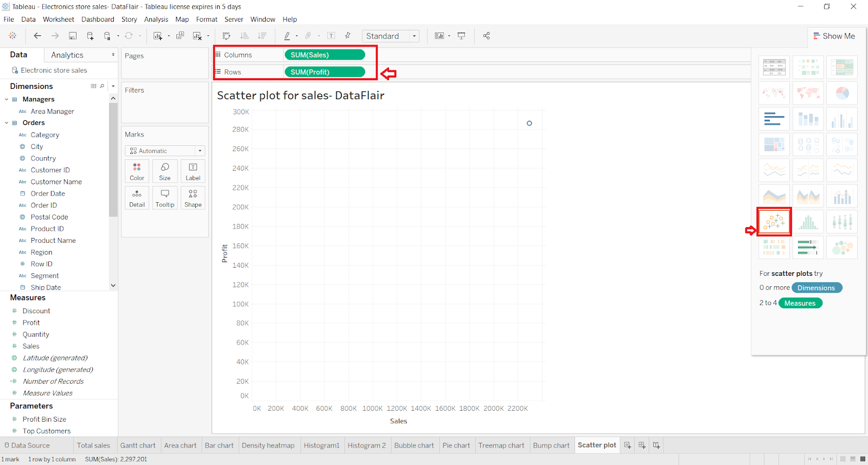
Task: Switch to show sheet tabs view
Action: tap(863, 459)
